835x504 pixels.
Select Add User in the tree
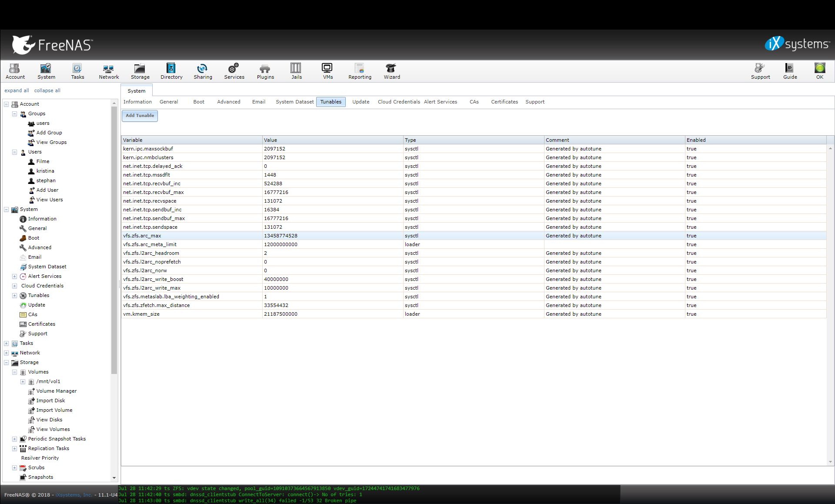pos(47,190)
